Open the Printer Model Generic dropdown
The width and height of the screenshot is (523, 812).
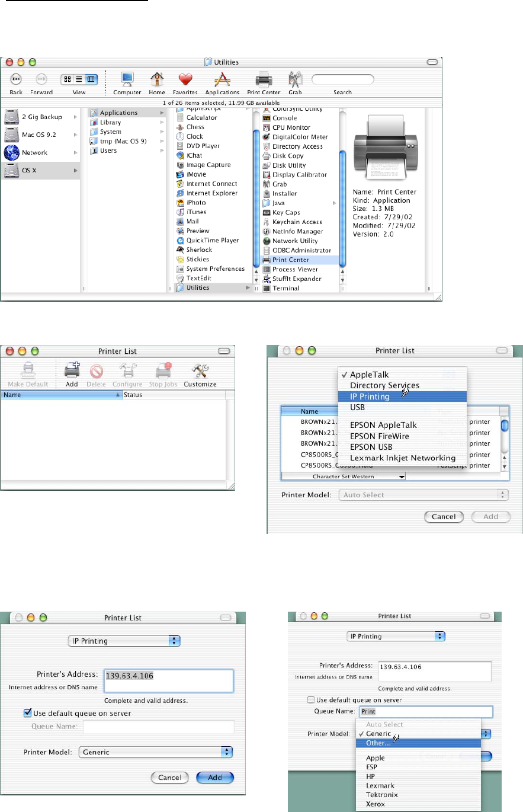click(156, 752)
